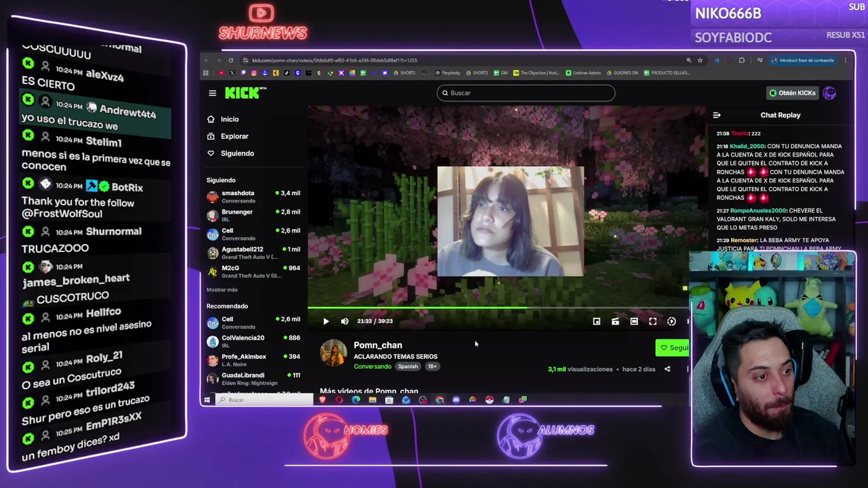Open the Linktree Admin bookmark

pos(584,73)
